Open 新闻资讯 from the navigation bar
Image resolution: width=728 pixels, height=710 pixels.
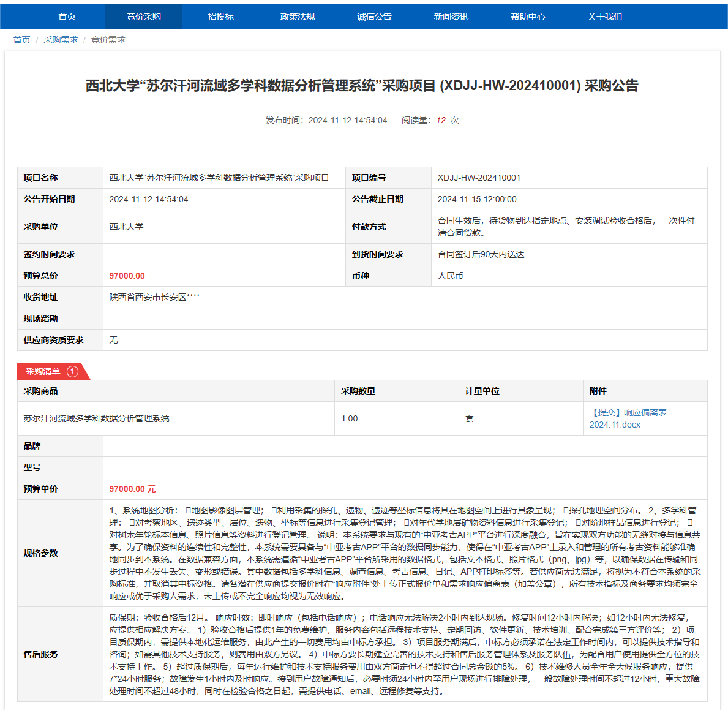pyautogui.click(x=451, y=17)
